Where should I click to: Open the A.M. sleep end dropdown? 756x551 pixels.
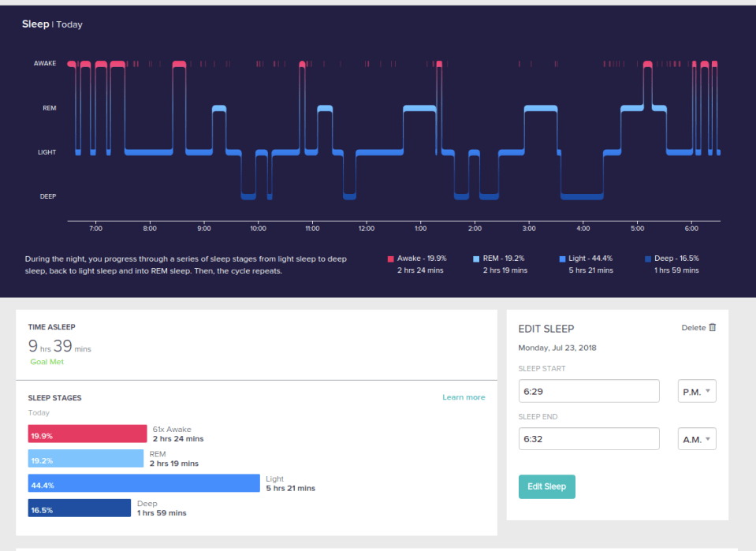(x=697, y=439)
